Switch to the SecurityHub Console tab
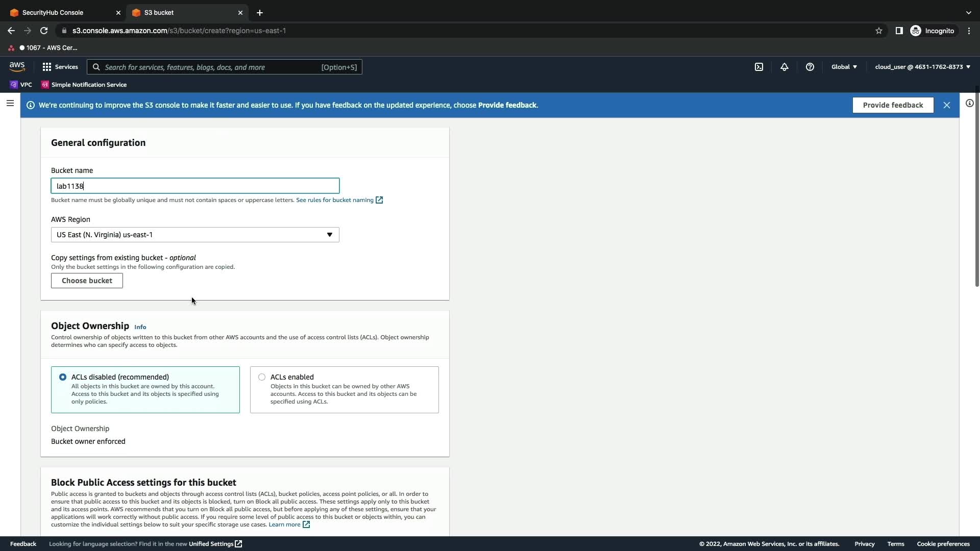 click(53, 12)
